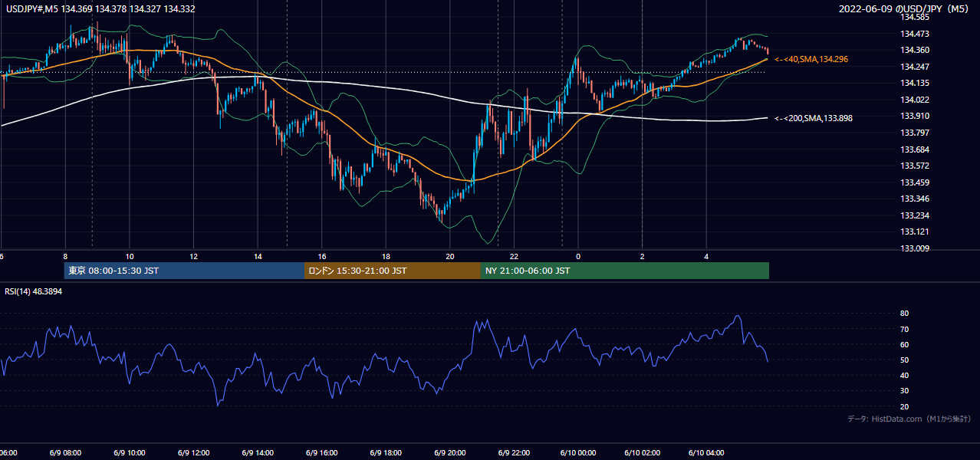The height and width of the screenshot is (460, 980).
Task: Click the HistData.com data source credit
Action: pos(909,419)
